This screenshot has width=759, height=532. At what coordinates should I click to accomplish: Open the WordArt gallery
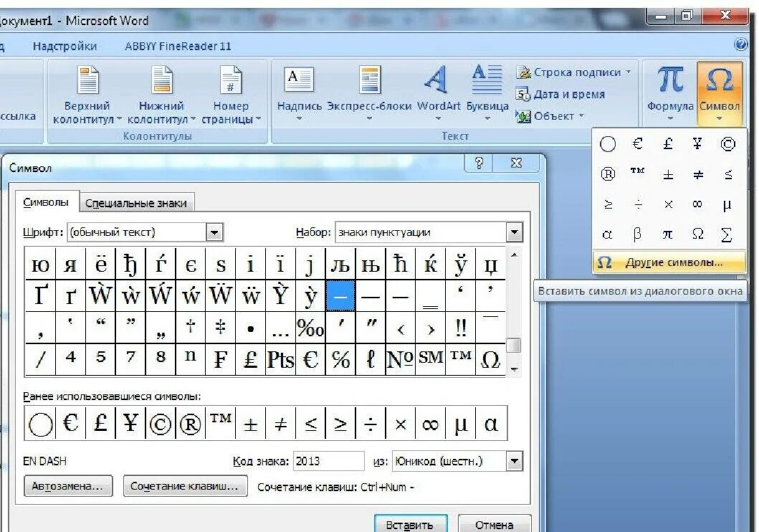pyautogui.click(x=438, y=94)
